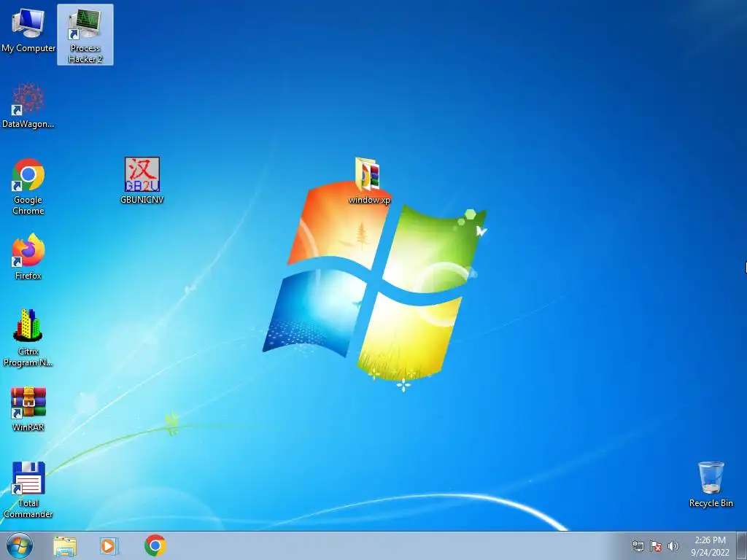Open Windows Explorer from the taskbar

point(65,545)
